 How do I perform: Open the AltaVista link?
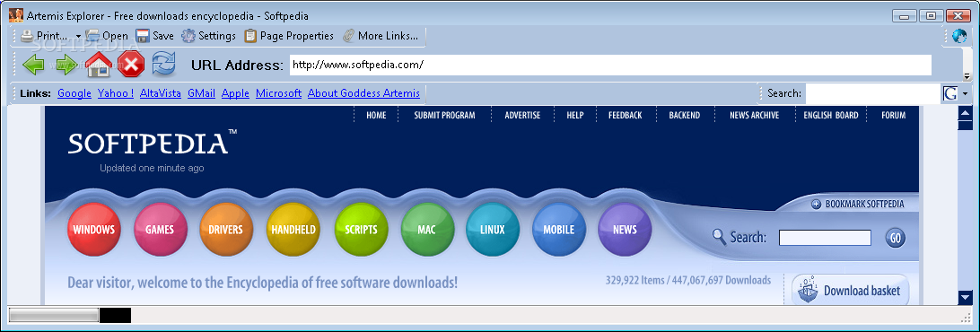pos(161,93)
